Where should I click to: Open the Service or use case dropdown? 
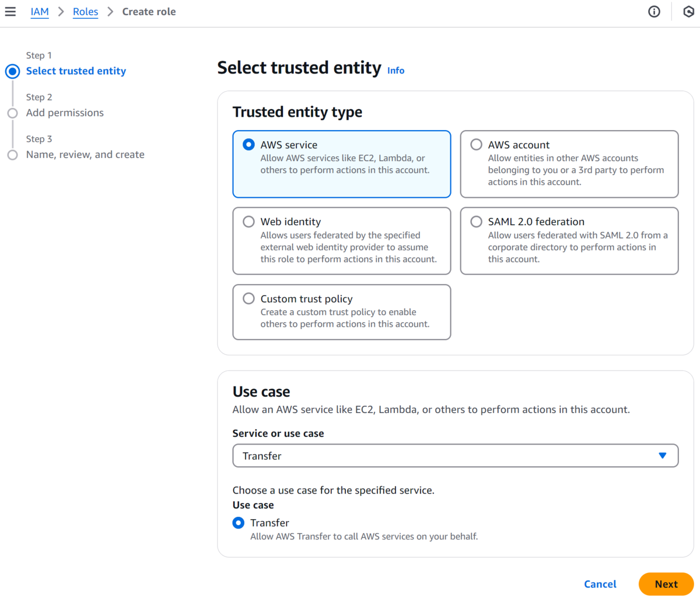455,456
